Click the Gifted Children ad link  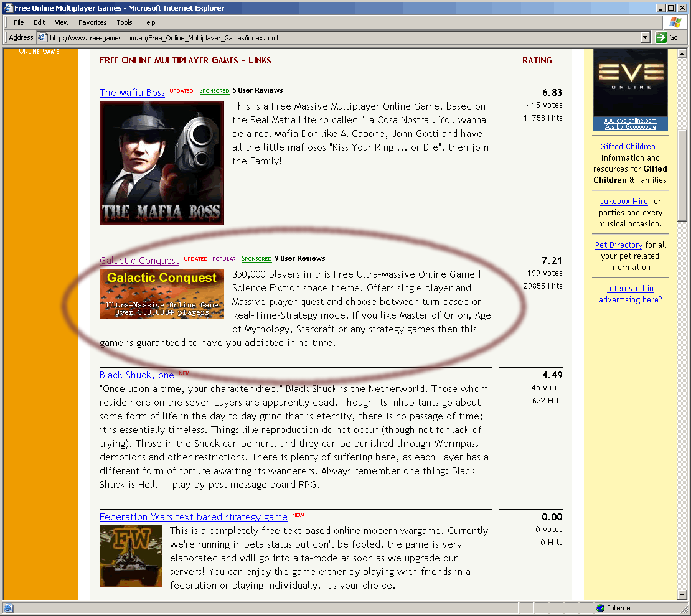point(628,147)
